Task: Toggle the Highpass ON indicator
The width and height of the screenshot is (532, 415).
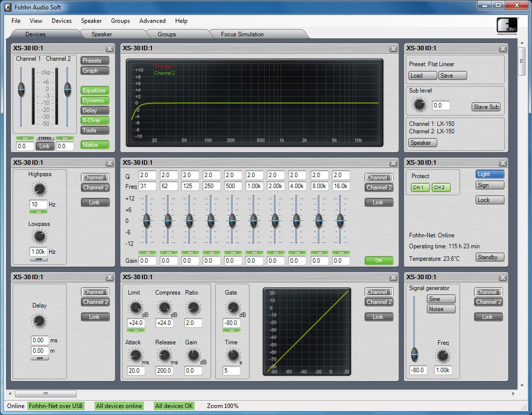Action: click(39, 212)
